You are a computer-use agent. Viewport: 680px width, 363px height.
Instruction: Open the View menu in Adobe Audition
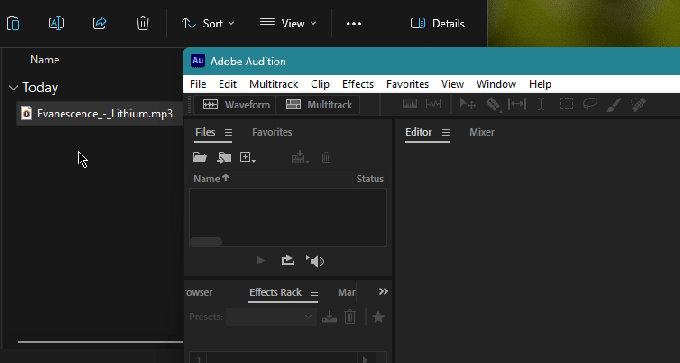point(452,84)
